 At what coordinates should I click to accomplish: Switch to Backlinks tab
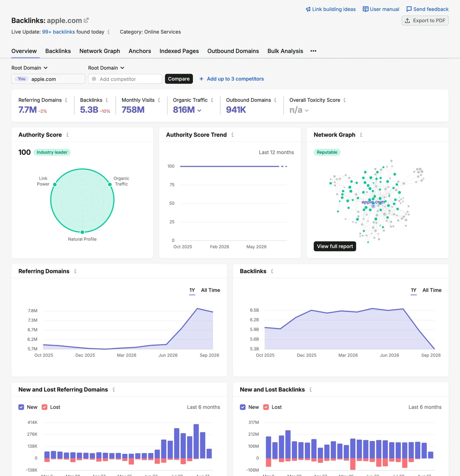58,51
